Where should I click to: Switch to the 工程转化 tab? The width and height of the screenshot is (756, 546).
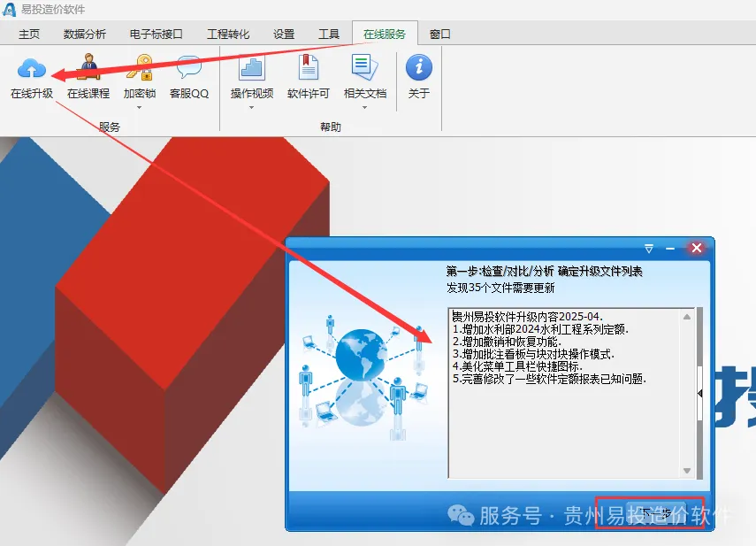(x=229, y=33)
